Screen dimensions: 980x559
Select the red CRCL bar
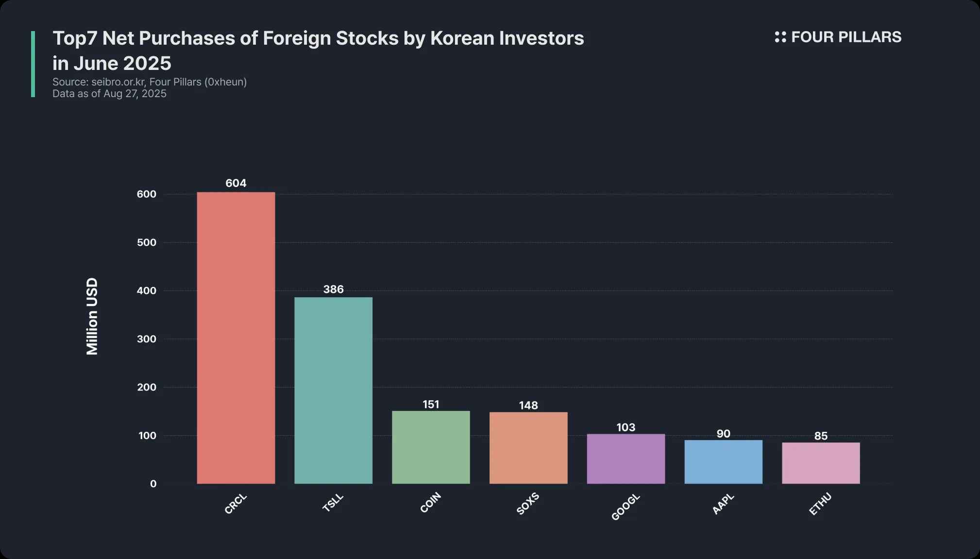coord(236,338)
